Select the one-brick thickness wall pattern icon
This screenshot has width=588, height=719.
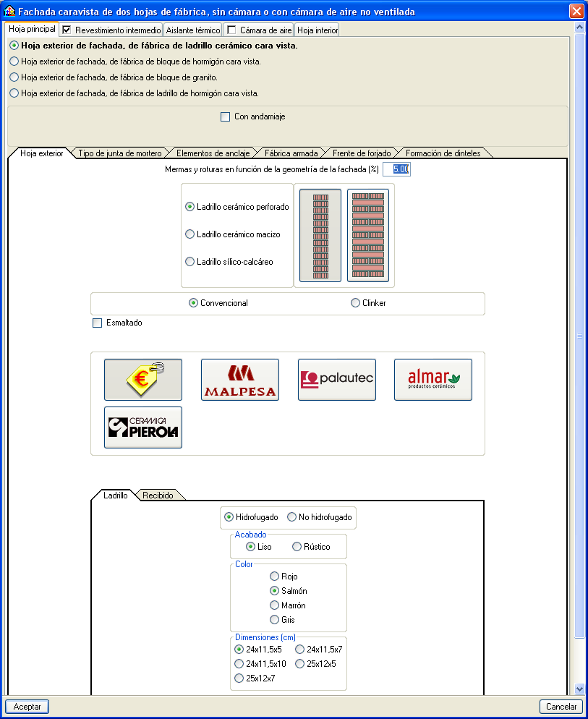368,235
